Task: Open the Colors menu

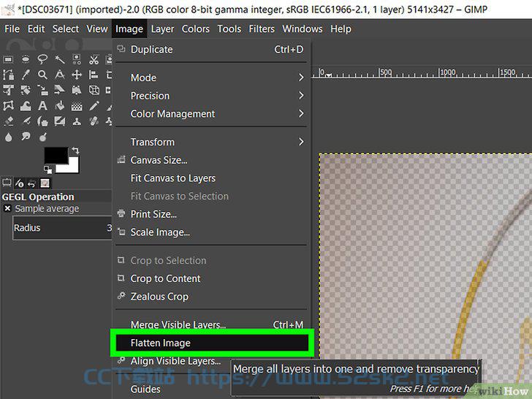Action: 195,28
